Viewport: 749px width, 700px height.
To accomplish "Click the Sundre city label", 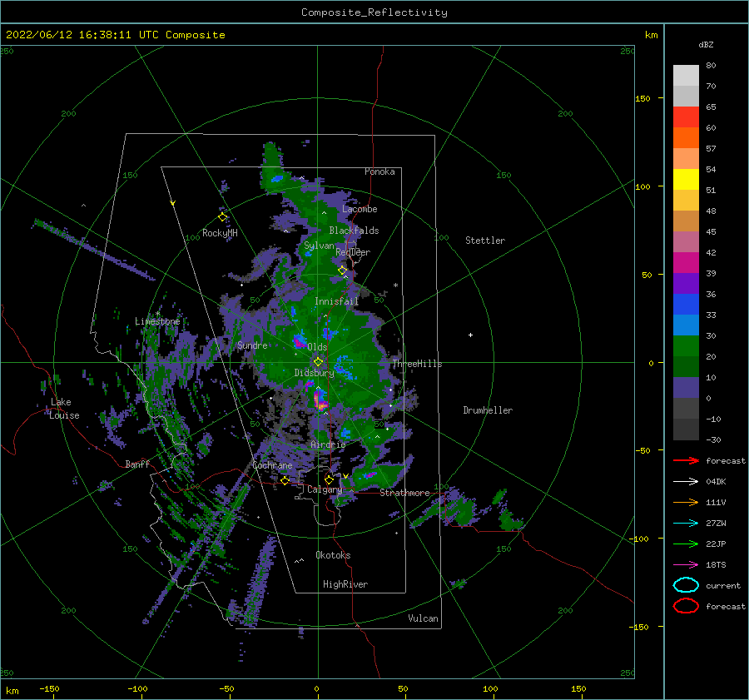I will click(252, 345).
